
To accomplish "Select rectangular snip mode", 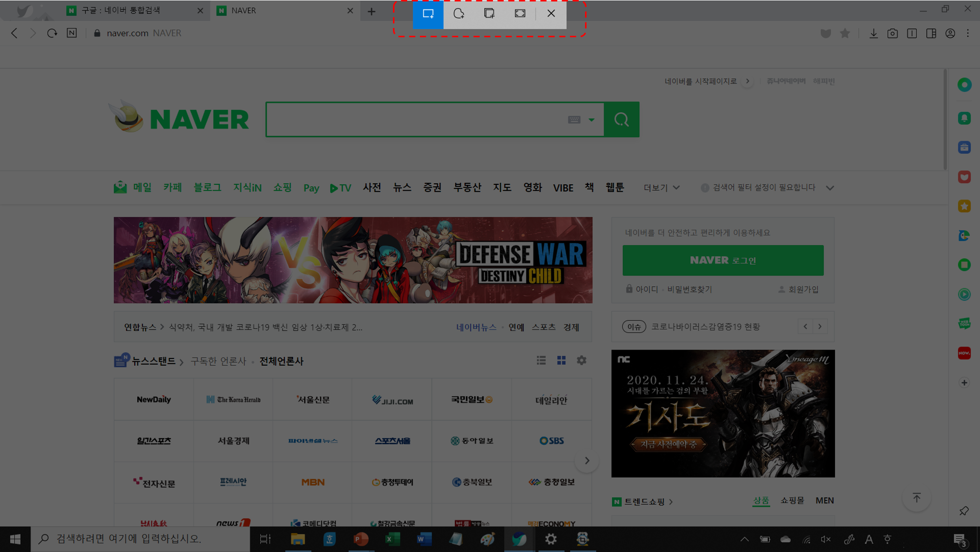I will point(428,14).
